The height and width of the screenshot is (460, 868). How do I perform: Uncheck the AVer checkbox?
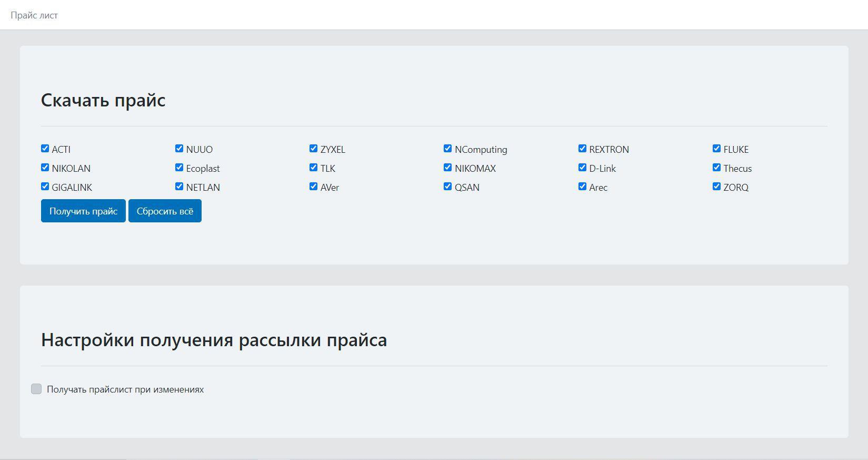(313, 187)
